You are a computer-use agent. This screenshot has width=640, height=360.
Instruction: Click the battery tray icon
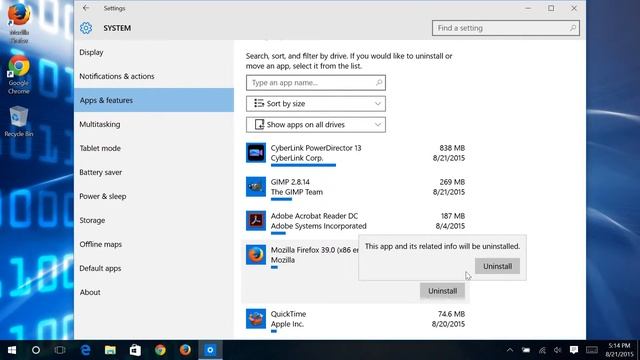tap(526, 350)
